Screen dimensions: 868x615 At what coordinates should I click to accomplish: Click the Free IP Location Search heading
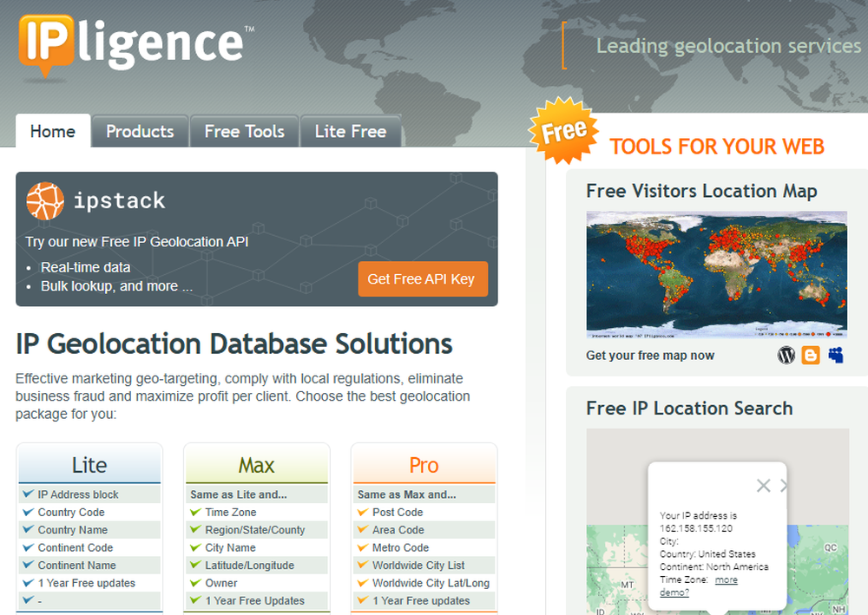[x=689, y=409]
